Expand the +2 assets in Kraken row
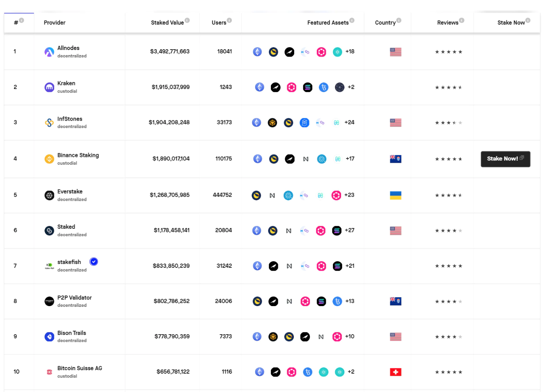This screenshot has width=544, height=392. pyautogui.click(x=351, y=87)
